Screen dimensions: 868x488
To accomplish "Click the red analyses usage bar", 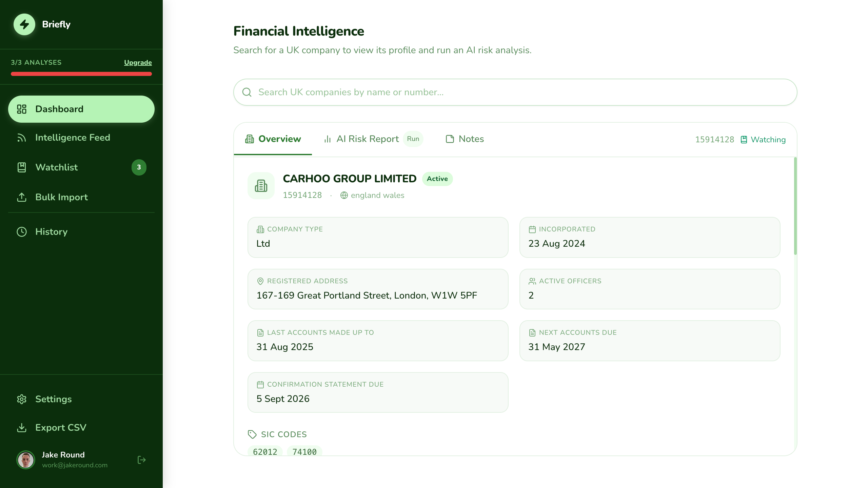I will pos(81,73).
